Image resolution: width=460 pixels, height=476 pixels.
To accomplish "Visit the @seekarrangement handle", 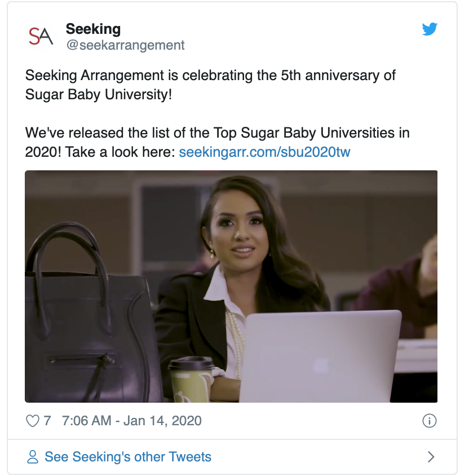I will (125, 45).
